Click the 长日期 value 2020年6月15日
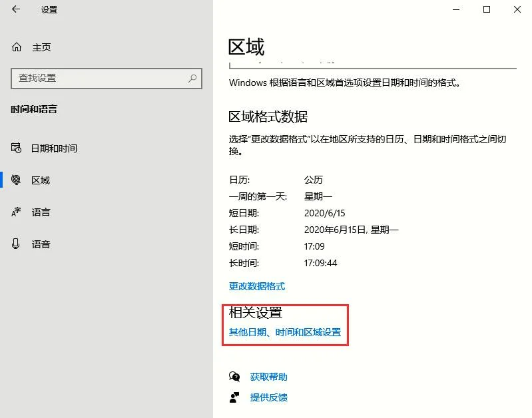The width and height of the screenshot is (532, 418). (351, 230)
